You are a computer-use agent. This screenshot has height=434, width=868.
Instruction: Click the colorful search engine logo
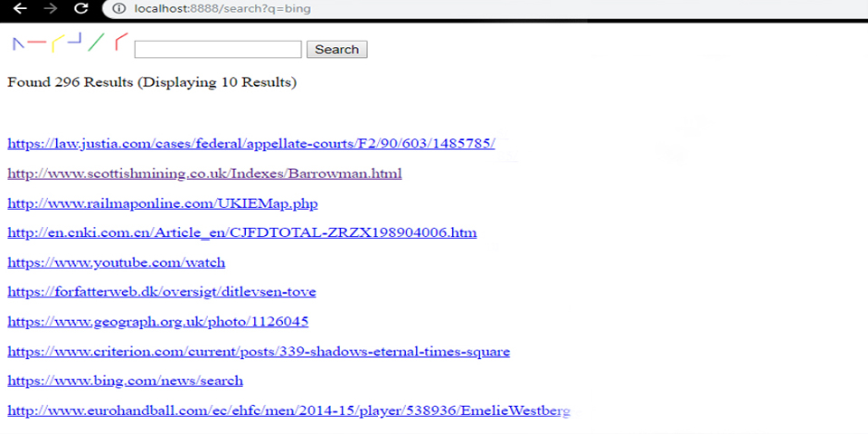click(x=70, y=42)
